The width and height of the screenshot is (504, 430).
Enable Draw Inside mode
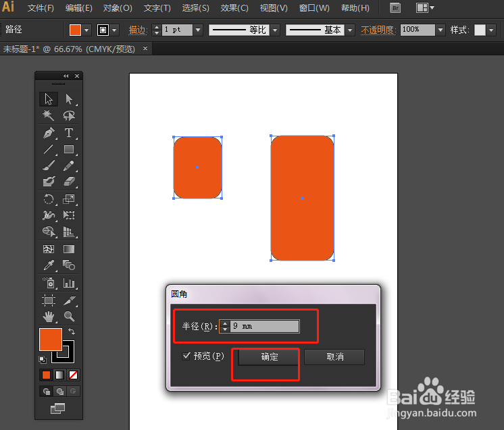pyautogui.click(x=73, y=392)
